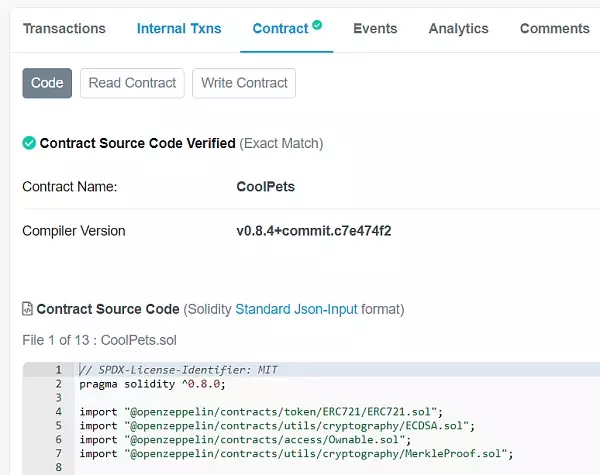
Task: Select the Contract tab
Action: coord(280,29)
